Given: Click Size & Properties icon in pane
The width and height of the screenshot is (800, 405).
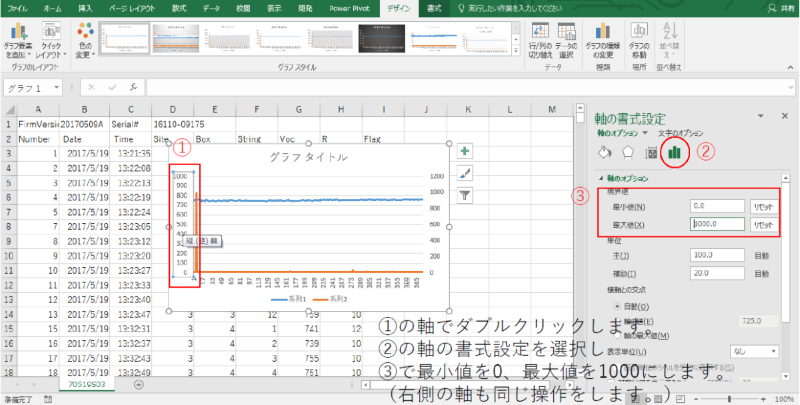Looking at the screenshot, I should coord(652,153).
